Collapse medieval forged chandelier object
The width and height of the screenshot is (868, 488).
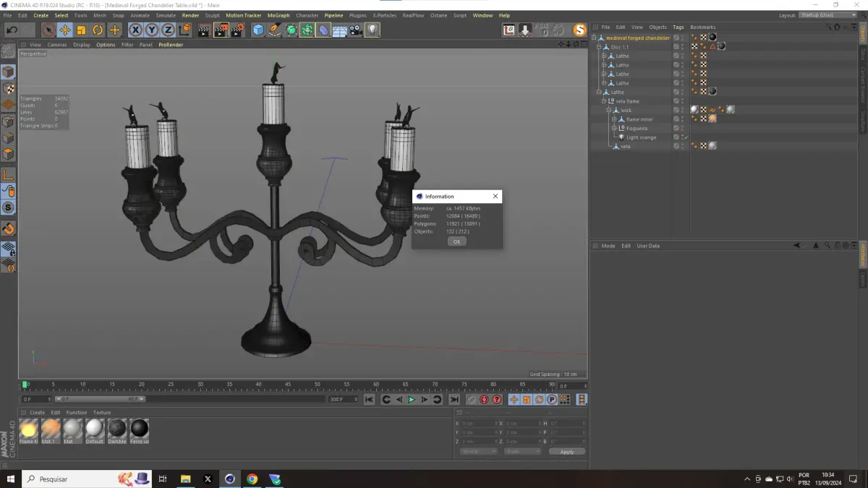(x=595, y=38)
